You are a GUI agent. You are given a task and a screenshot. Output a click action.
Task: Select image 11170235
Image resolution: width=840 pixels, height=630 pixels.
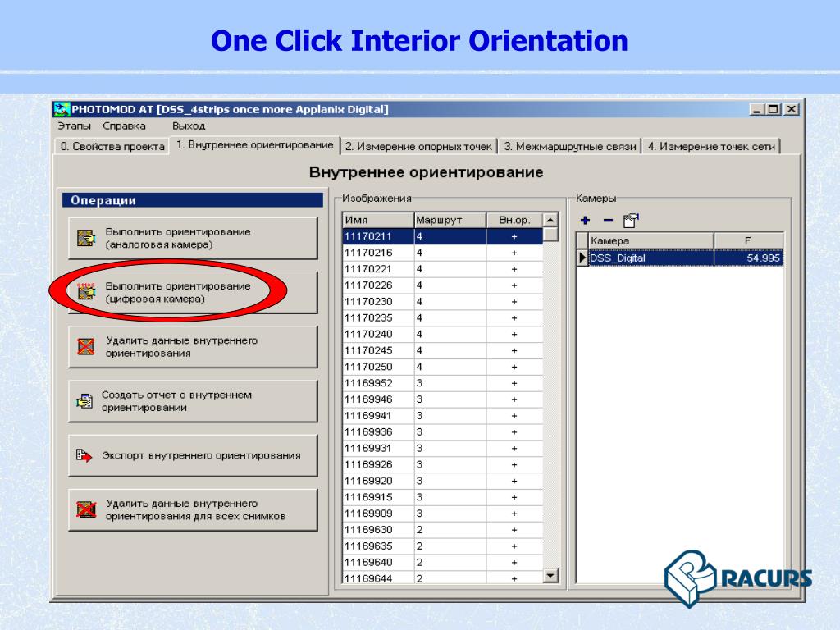(442, 318)
